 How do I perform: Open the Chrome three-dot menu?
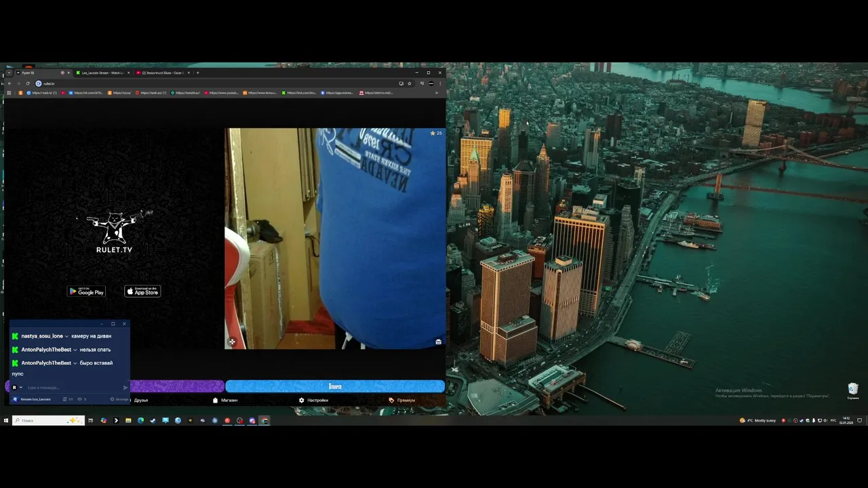click(x=440, y=83)
